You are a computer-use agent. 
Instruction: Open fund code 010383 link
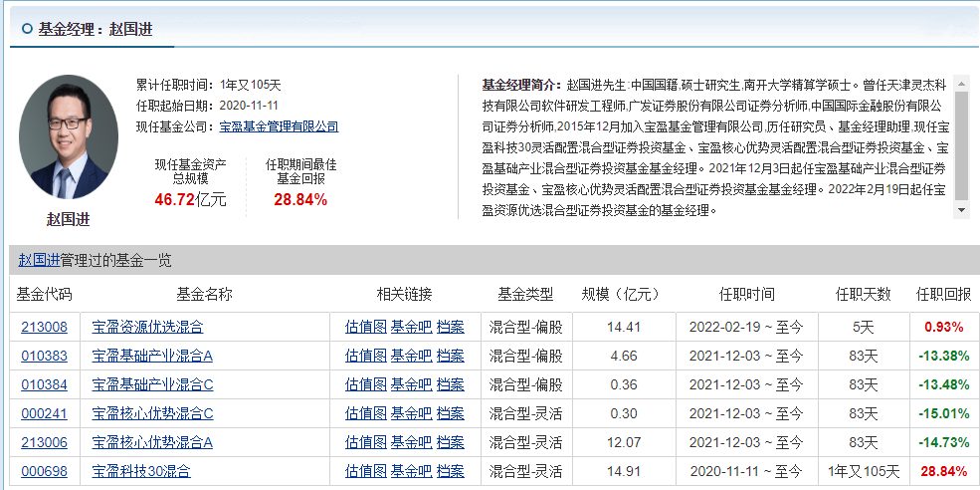point(44,356)
